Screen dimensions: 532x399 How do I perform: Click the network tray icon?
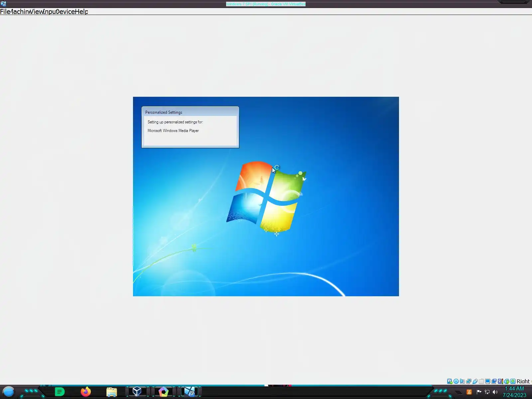pos(487,392)
